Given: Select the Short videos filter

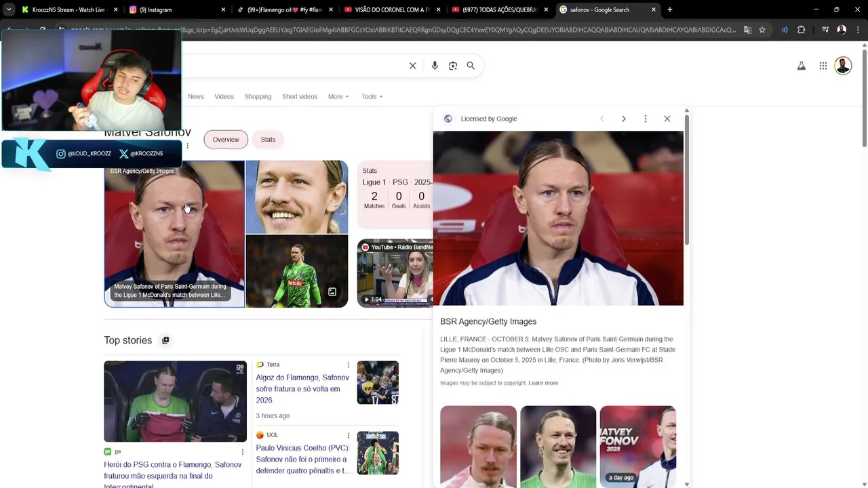Looking at the screenshot, I should coord(300,96).
